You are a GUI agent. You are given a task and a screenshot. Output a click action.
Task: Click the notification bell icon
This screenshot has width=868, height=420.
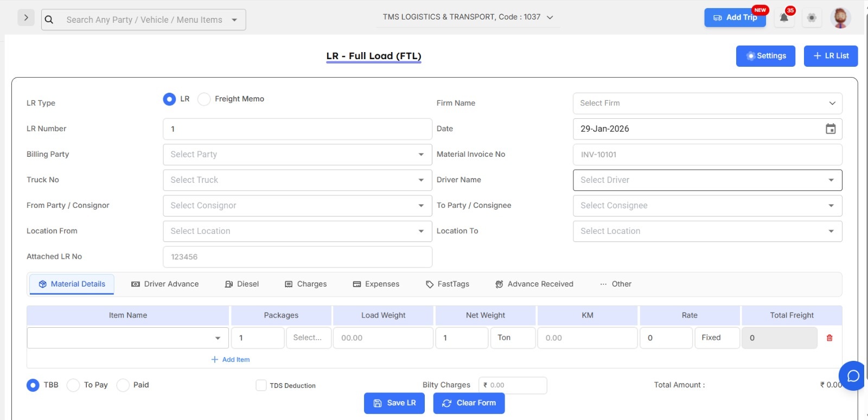click(784, 18)
